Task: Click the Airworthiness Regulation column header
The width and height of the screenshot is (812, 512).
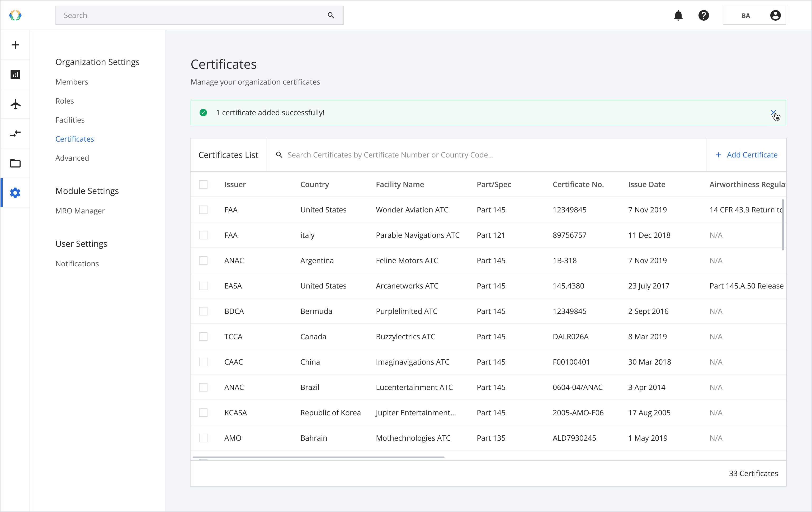Action: point(748,184)
